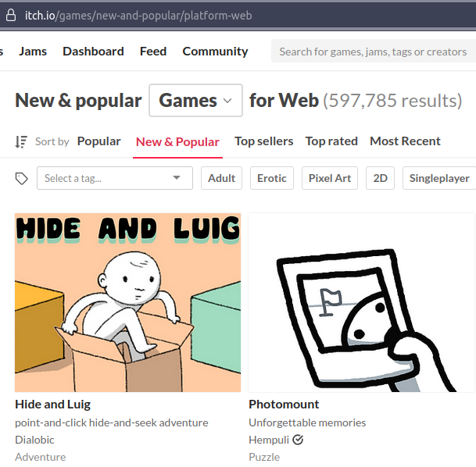Open the Games type dropdown
The width and height of the screenshot is (476, 467).
coord(195,101)
